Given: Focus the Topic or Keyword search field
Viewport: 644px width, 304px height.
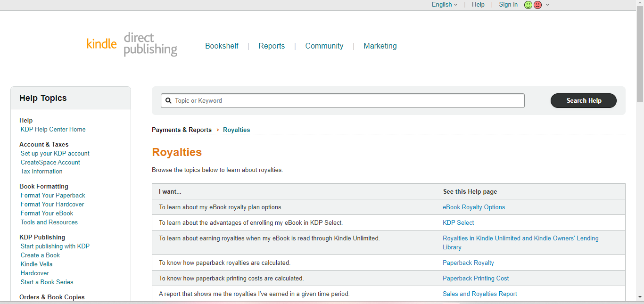Looking at the screenshot, I should 347,100.
